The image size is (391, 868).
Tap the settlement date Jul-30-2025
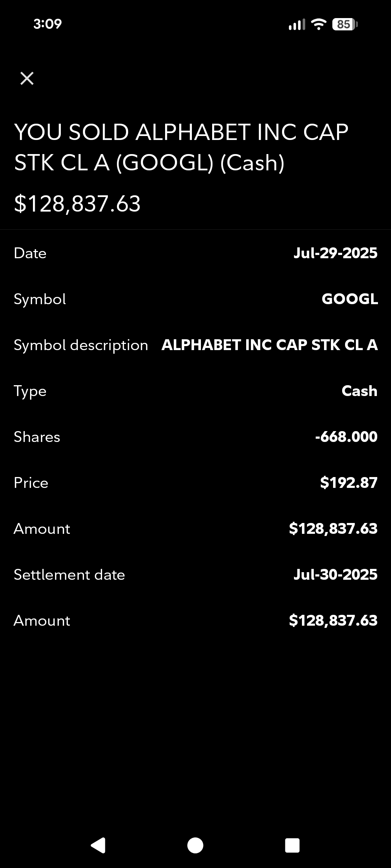click(x=335, y=575)
